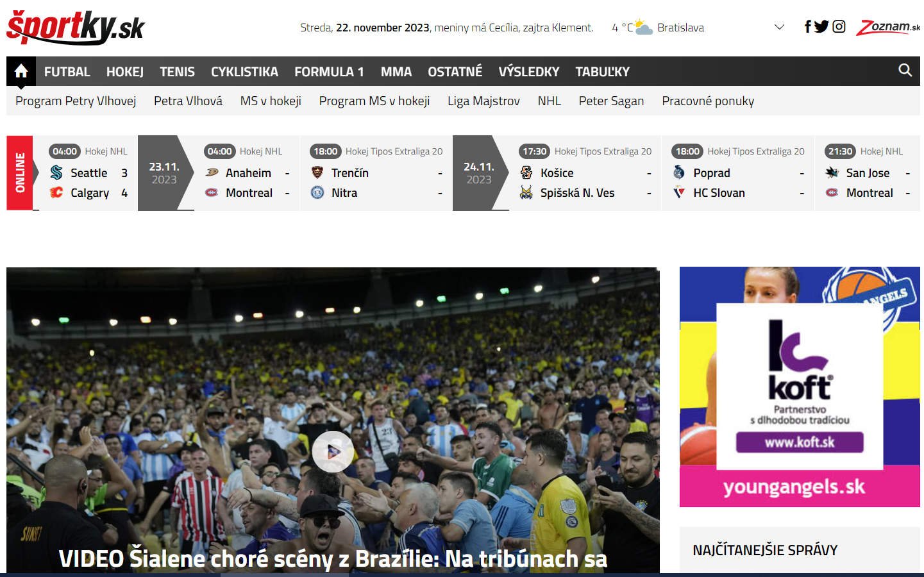
Task: Follow the Liga Majstrov link
Action: point(483,101)
